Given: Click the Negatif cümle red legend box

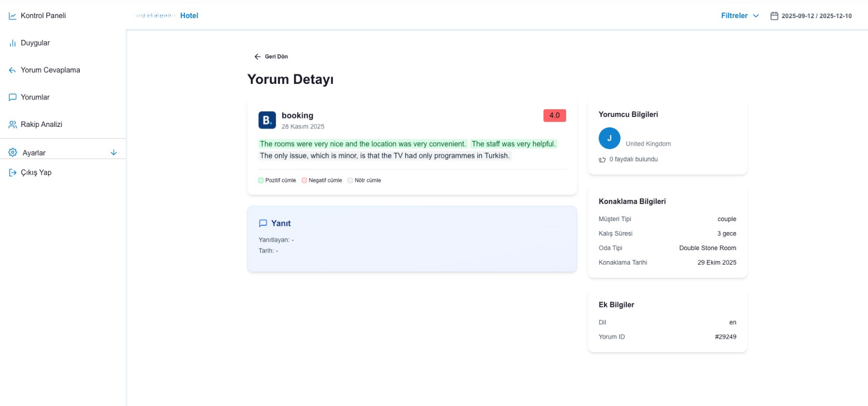Looking at the screenshot, I should (x=304, y=180).
